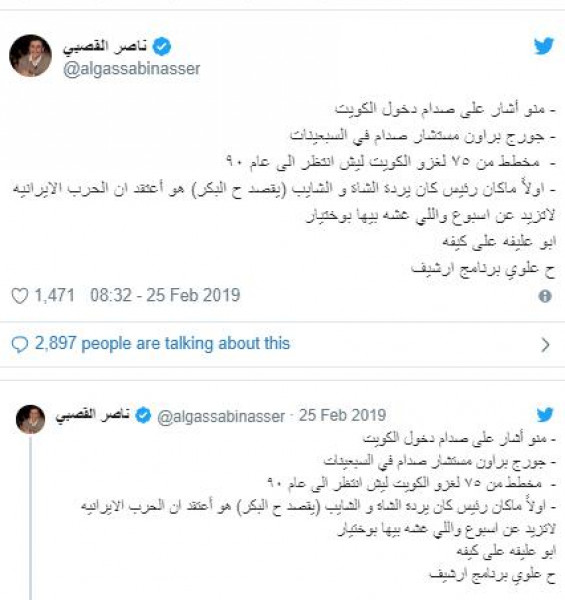
Task: Open the info icon beside the tweet date
Action: click(x=545, y=296)
